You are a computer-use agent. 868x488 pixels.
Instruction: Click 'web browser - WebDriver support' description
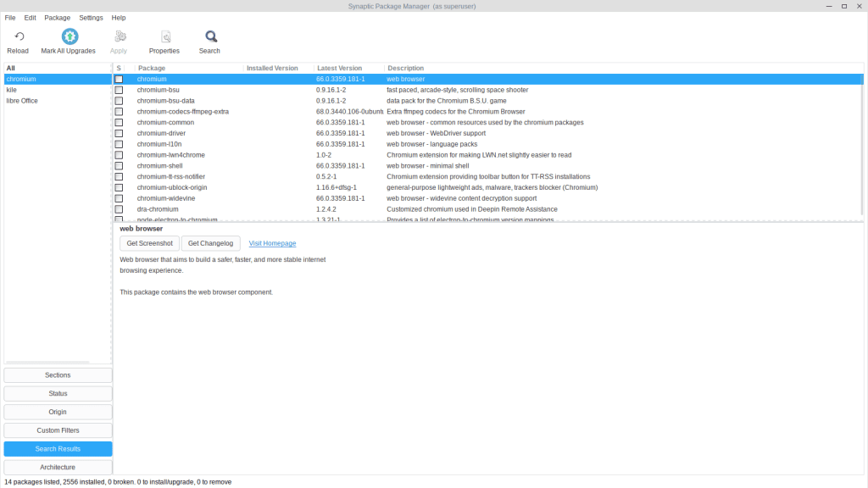437,133
